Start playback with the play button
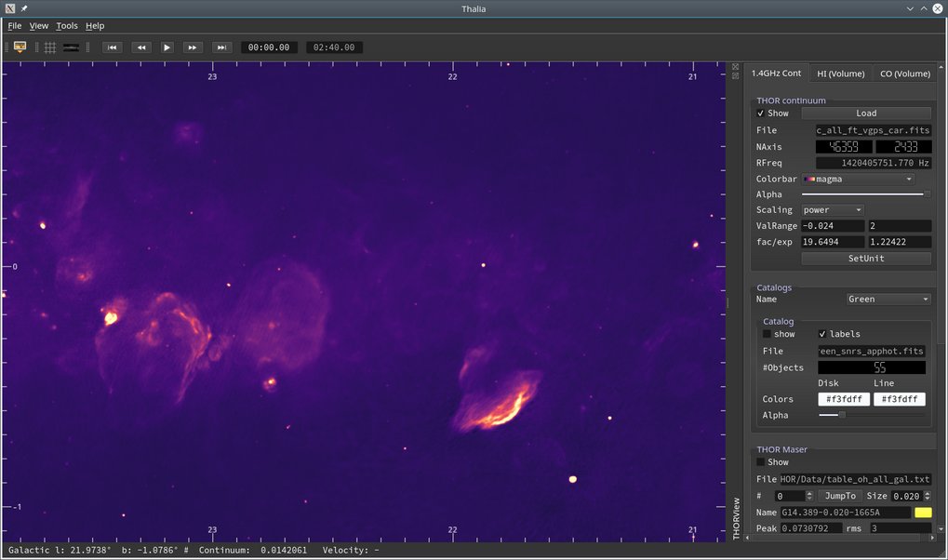The height and width of the screenshot is (560, 948). [x=167, y=47]
